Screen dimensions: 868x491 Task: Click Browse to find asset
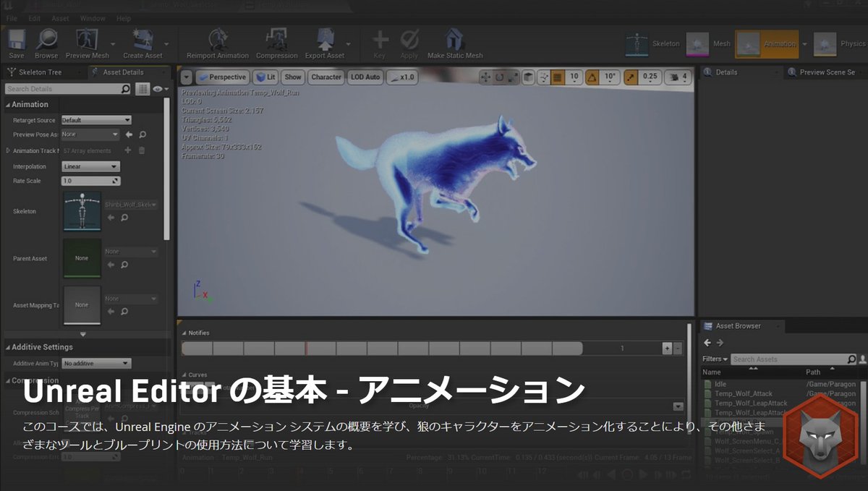pos(46,43)
